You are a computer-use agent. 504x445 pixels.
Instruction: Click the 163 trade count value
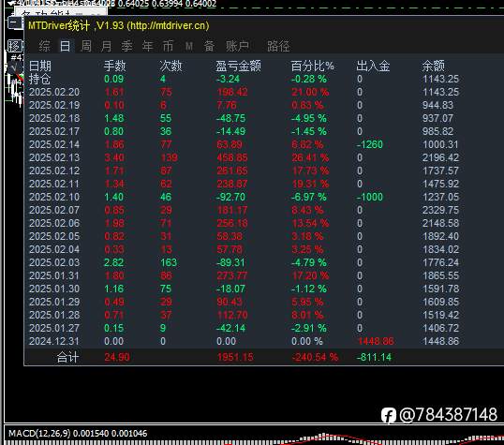point(169,262)
